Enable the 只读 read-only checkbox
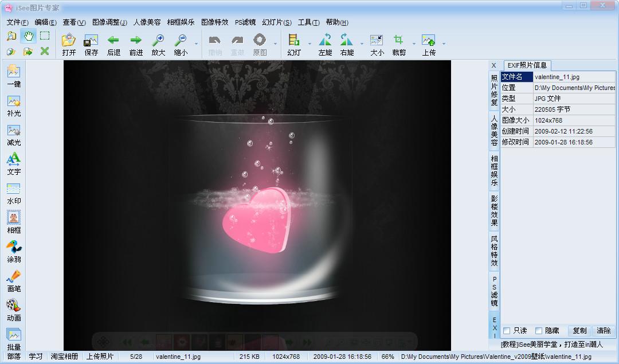The width and height of the screenshot is (619, 364). click(x=507, y=331)
